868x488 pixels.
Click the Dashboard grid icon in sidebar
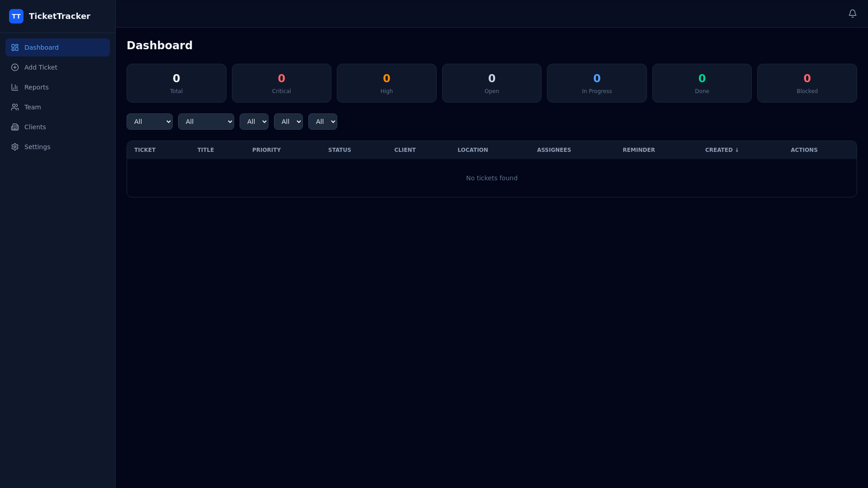pos(15,47)
